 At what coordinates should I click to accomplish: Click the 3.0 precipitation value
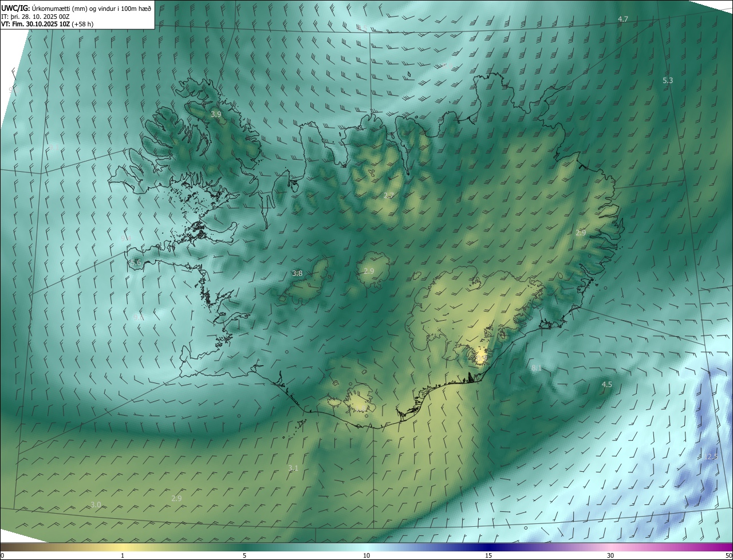pos(96,505)
